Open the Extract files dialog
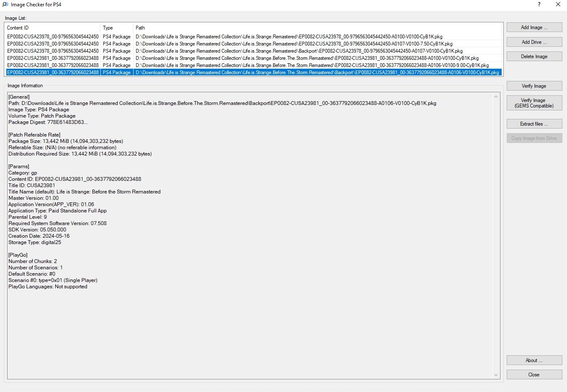This screenshot has width=567, height=392. point(534,124)
